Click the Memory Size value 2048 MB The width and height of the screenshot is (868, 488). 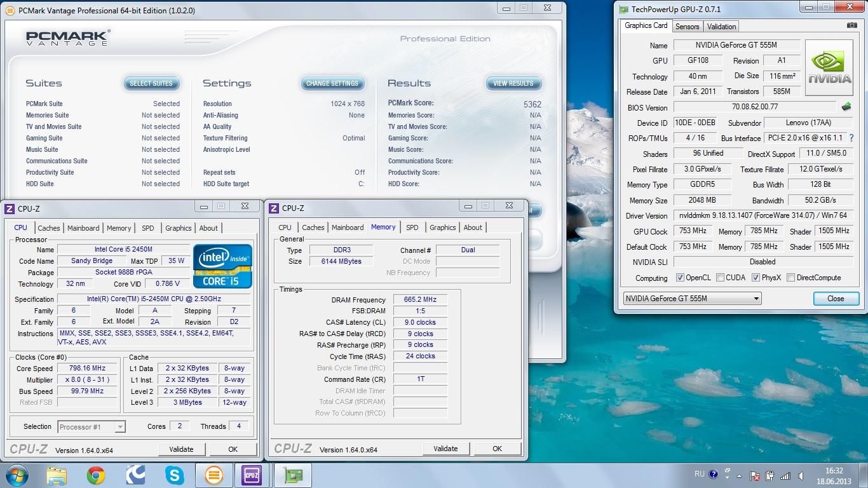(702, 200)
